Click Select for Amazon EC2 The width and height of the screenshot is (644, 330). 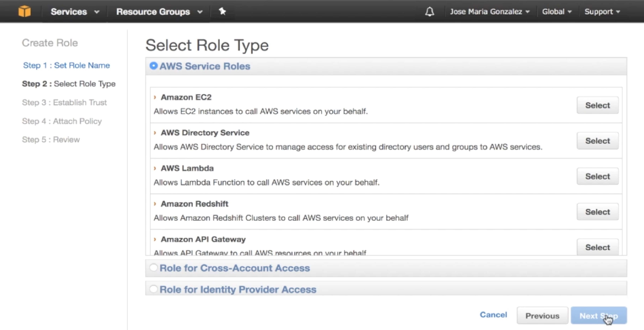(598, 105)
